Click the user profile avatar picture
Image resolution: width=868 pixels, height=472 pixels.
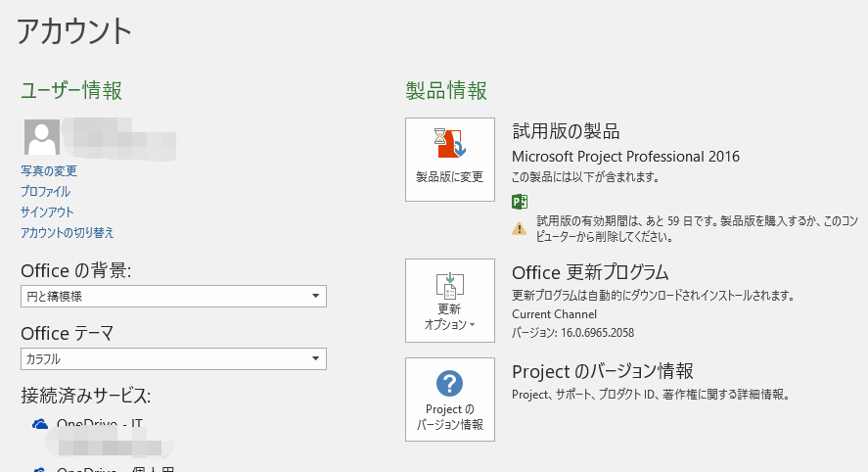click(x=42, y=137)
